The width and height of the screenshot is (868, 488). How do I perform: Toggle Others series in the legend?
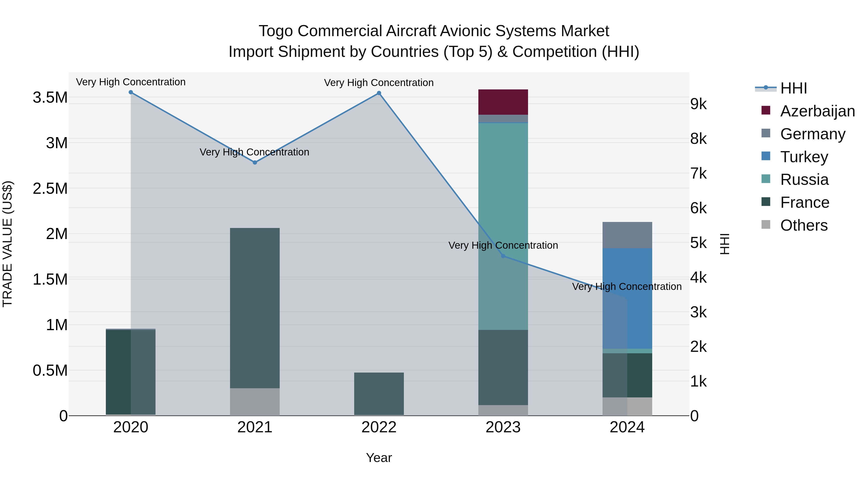[794, 225]
